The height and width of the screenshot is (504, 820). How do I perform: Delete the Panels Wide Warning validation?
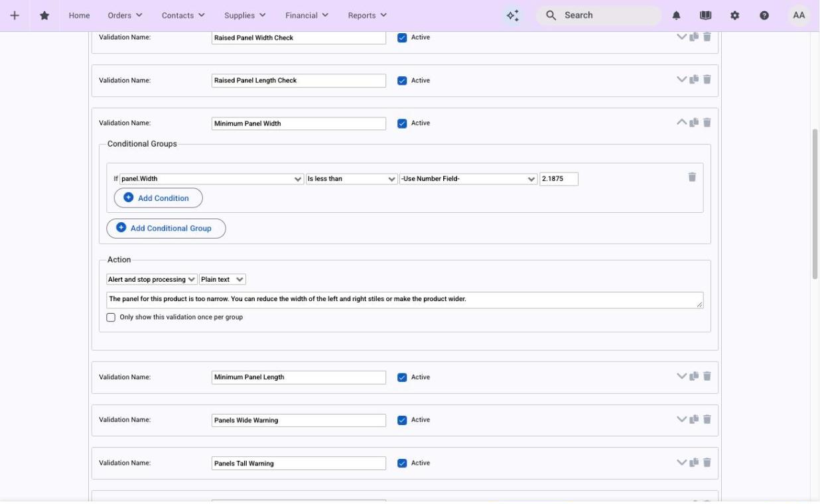[x=707, y=419]
